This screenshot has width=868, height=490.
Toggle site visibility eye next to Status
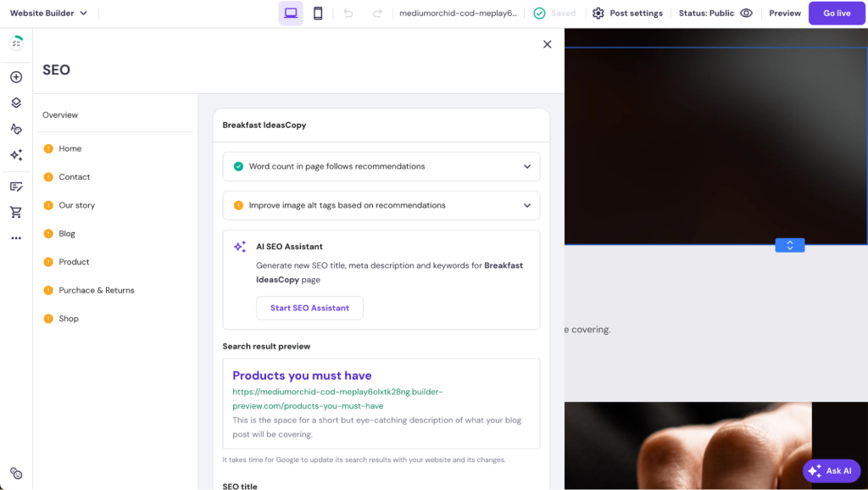coord(747,13)
